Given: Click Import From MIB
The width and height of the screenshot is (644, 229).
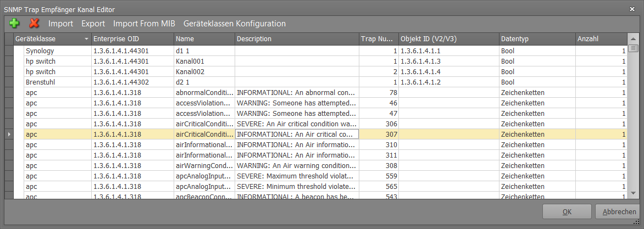Looking at the screenshot, I should [144, 24].
